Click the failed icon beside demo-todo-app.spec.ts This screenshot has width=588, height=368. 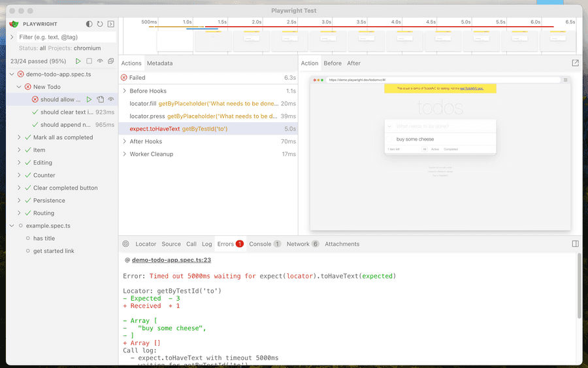click(21, 75)
